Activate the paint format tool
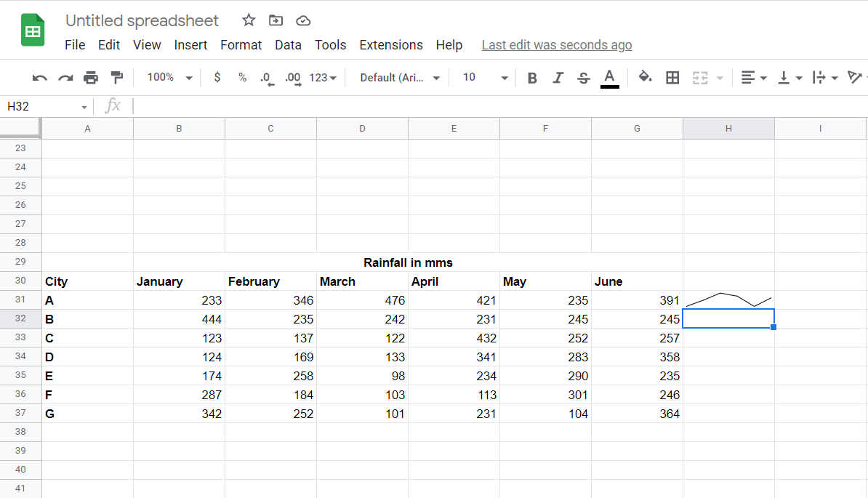 pyautogui.click(x=117, y=78)
